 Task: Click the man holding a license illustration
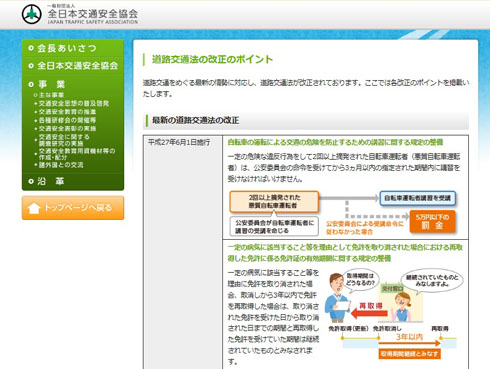pos(337,297)
